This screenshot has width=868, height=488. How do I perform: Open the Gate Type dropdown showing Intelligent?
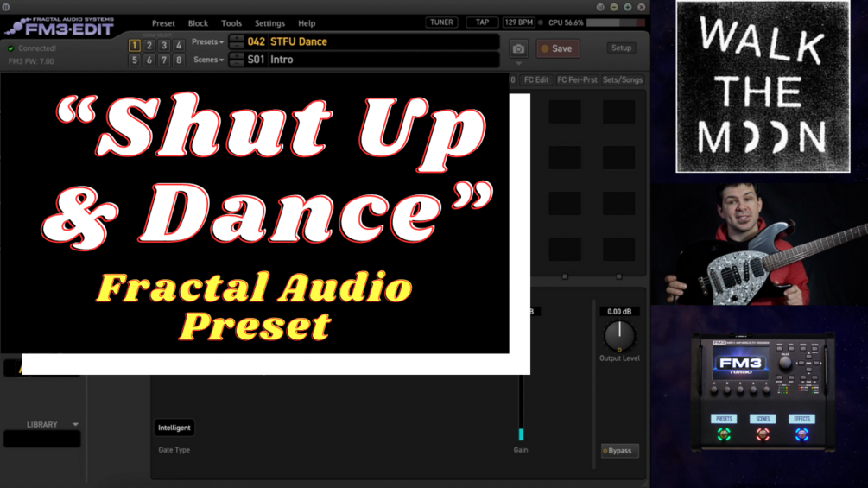point(174,428)
